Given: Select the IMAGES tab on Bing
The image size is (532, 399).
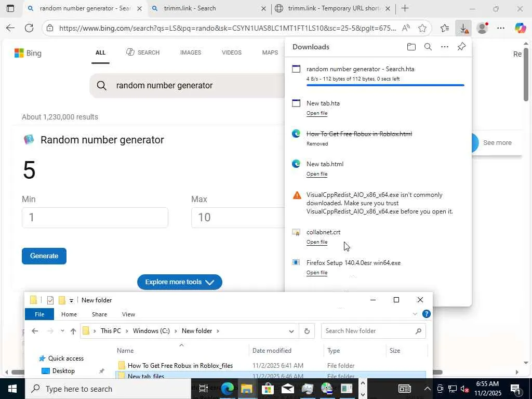Looking at the screenshot, I should click(x=190, y=52).
